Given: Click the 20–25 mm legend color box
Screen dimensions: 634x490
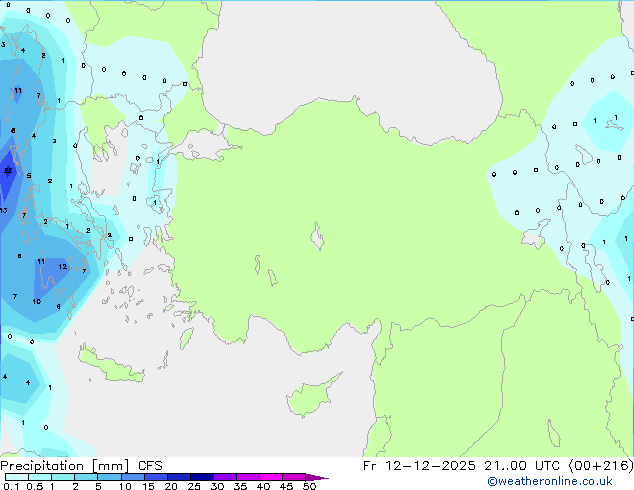Looking at the screenshot, I should pos(179,477).
